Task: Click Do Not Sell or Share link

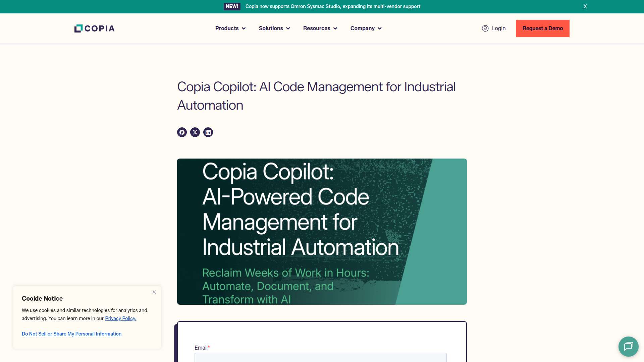Action: (x=71, y=334)
